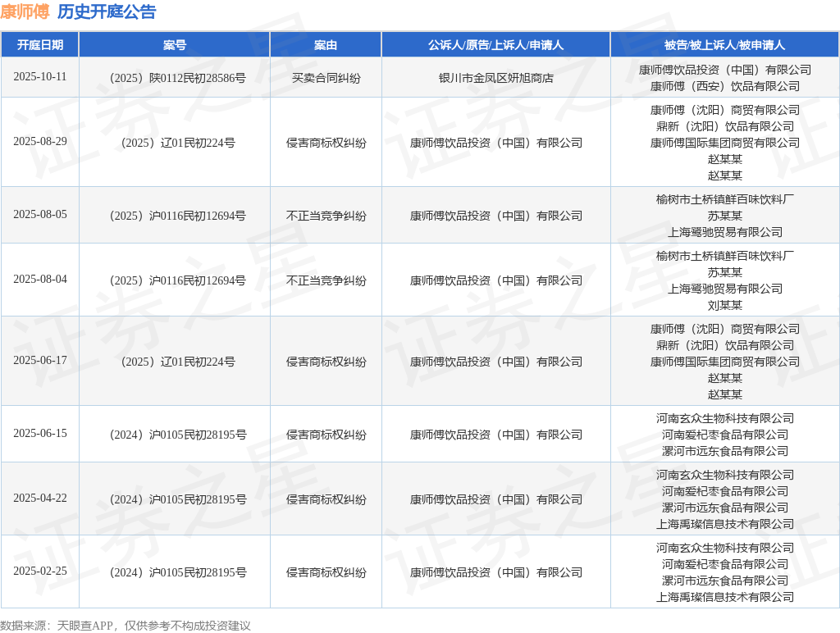Click the 被告/被上诉人/被申请人 column header
This screenshot has width=840, height=633.
pos(725,45)
